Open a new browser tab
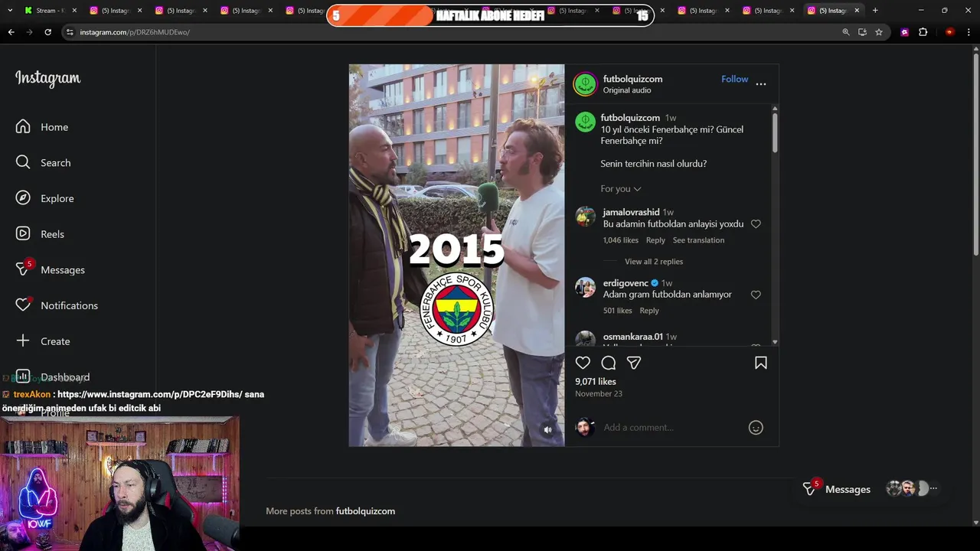This screenshot has width=980, height=551. click(875, 11)
